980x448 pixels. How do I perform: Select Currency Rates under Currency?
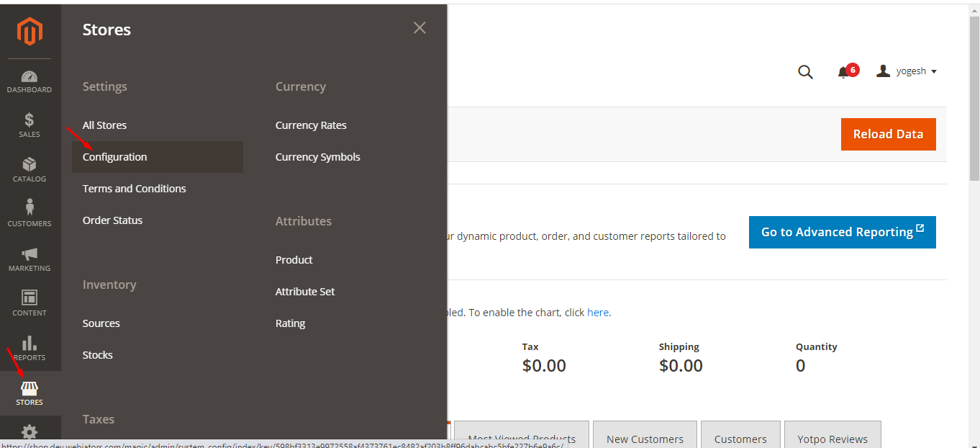tap(311, 125)
